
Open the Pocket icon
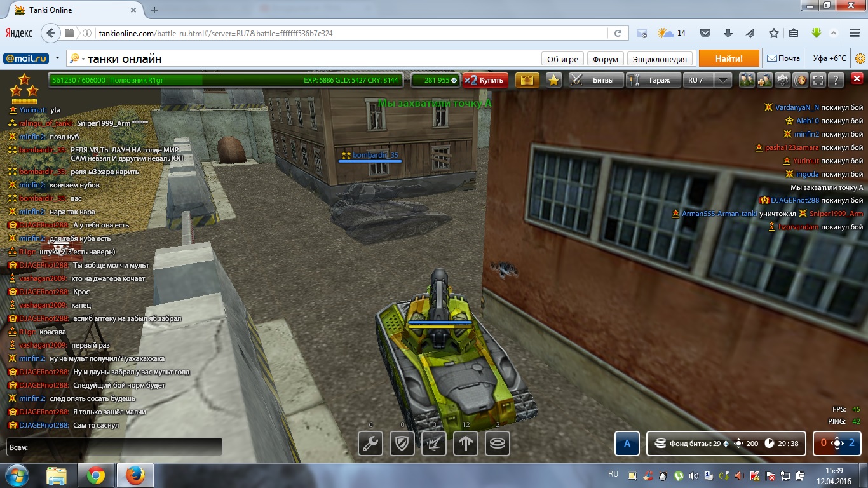[705, 33]
